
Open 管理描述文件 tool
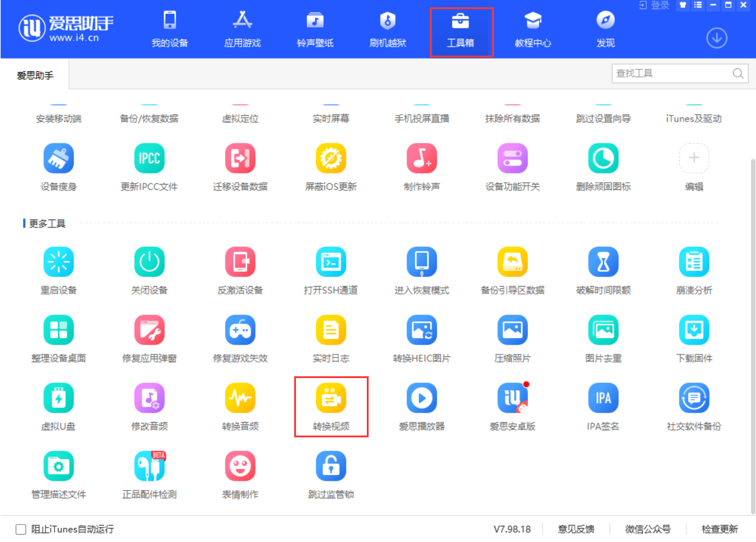point(59,466)
